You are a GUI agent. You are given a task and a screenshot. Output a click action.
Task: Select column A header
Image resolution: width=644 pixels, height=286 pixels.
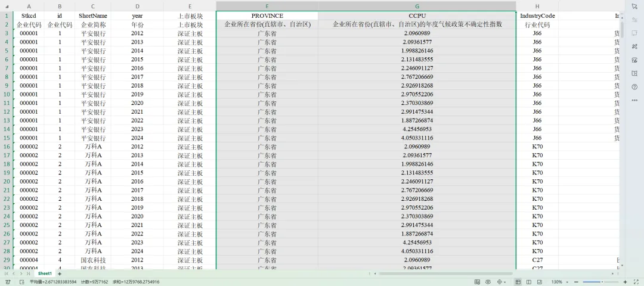point(29,6)
